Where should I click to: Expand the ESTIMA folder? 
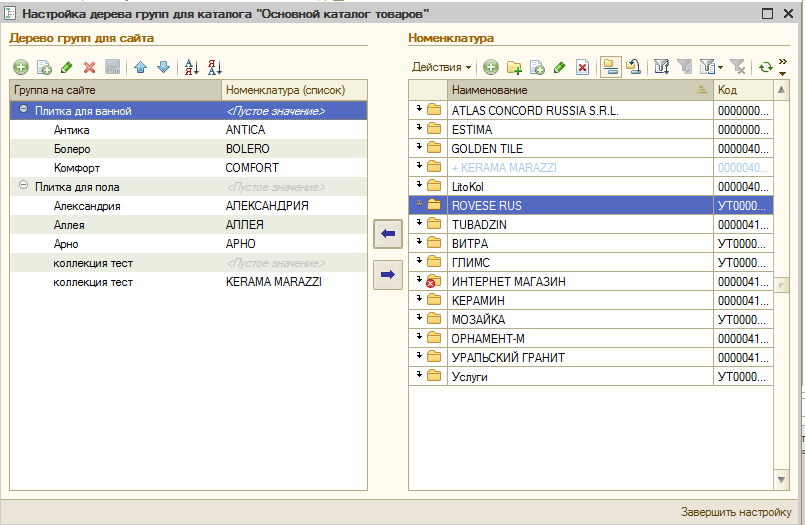pos(421,129)
